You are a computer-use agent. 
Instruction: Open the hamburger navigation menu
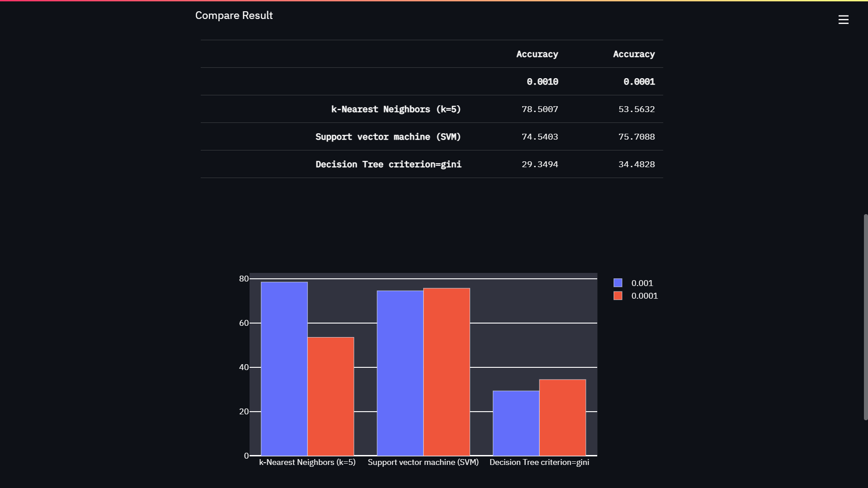coord(844,20)
